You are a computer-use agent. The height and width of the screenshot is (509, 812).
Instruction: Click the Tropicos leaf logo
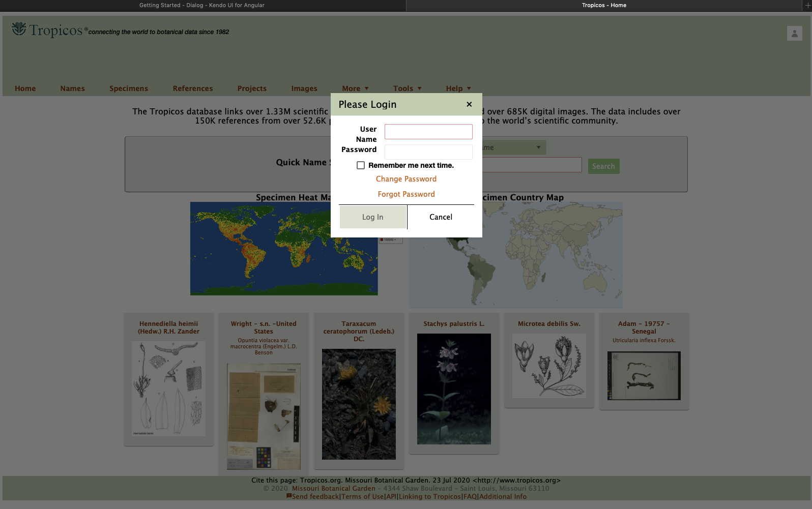(x=19, y=29)
